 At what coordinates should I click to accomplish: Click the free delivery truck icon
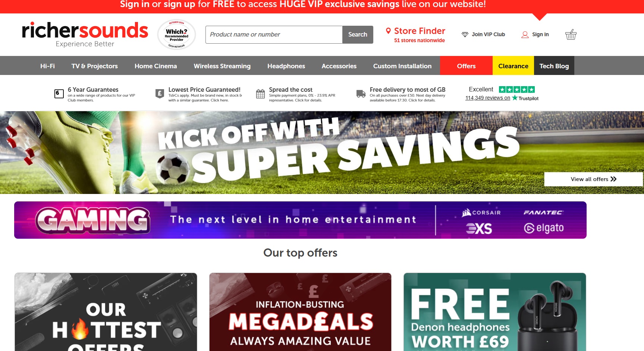pos(361,94)
